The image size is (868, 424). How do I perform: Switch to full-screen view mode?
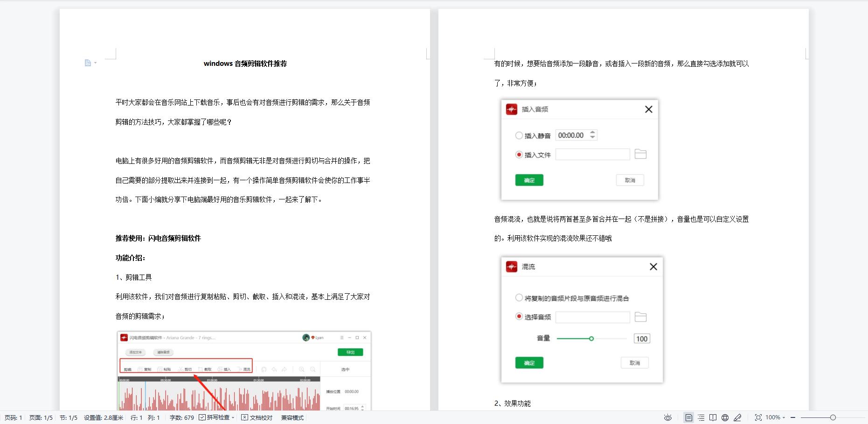click(759, 417)
